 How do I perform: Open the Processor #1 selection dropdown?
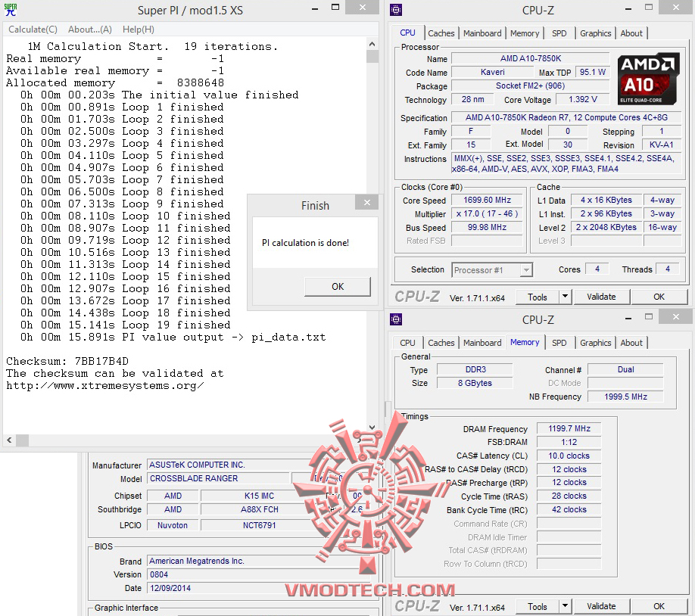(x=492, y=270)
